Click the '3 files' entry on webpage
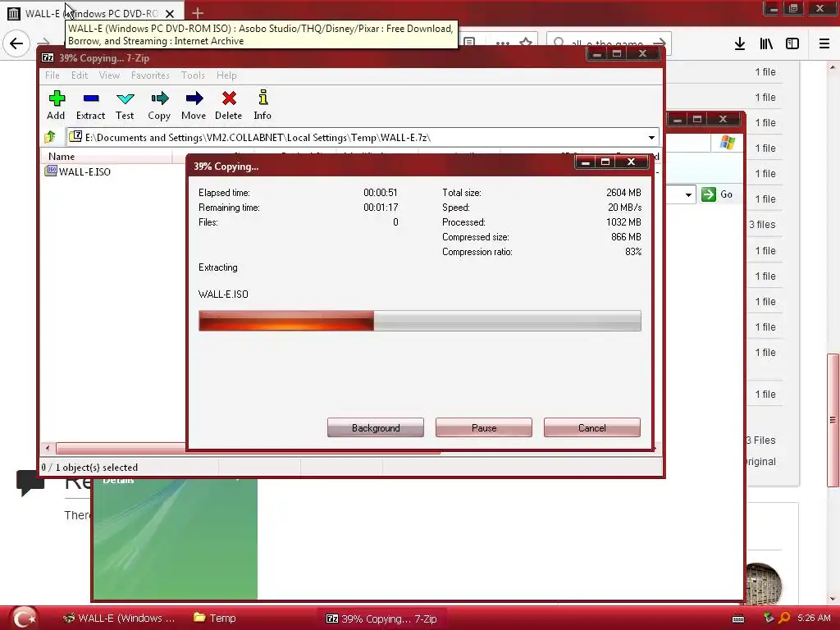Image resolution: width=840 pixels, height=630 pixels. tap(762, 225)
